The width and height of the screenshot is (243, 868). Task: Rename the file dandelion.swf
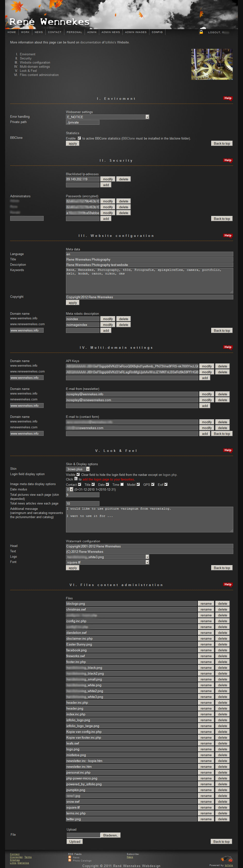point(206,633)
